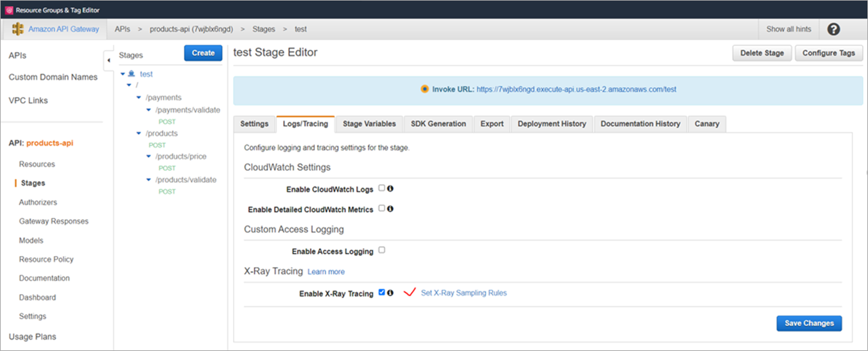The image size is (868, 351).
Task: Open Dashboard in the left navigation
Action: pyautogui.click(x=37, y=297)
